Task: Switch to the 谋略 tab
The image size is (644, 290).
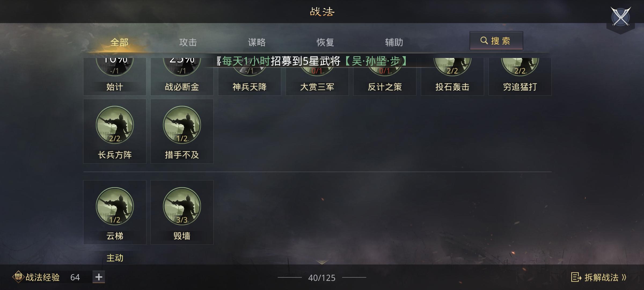Action: (x=257, y=42)
